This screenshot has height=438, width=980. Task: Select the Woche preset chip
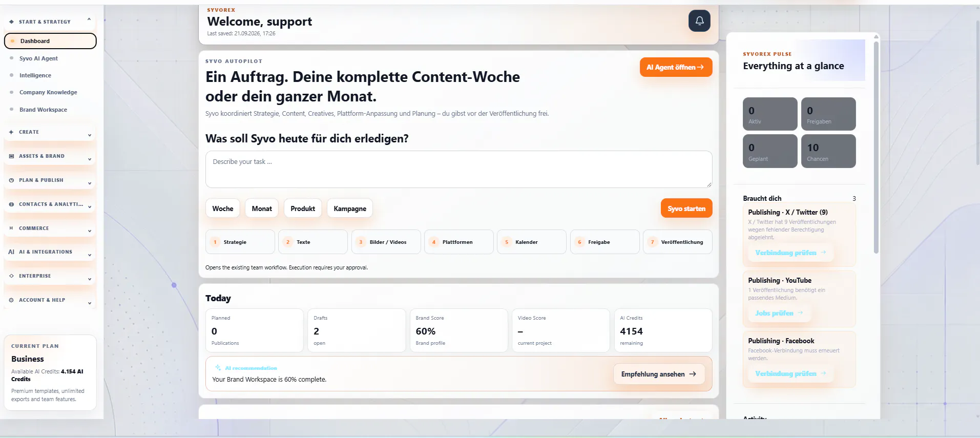(x=222, y=208)
